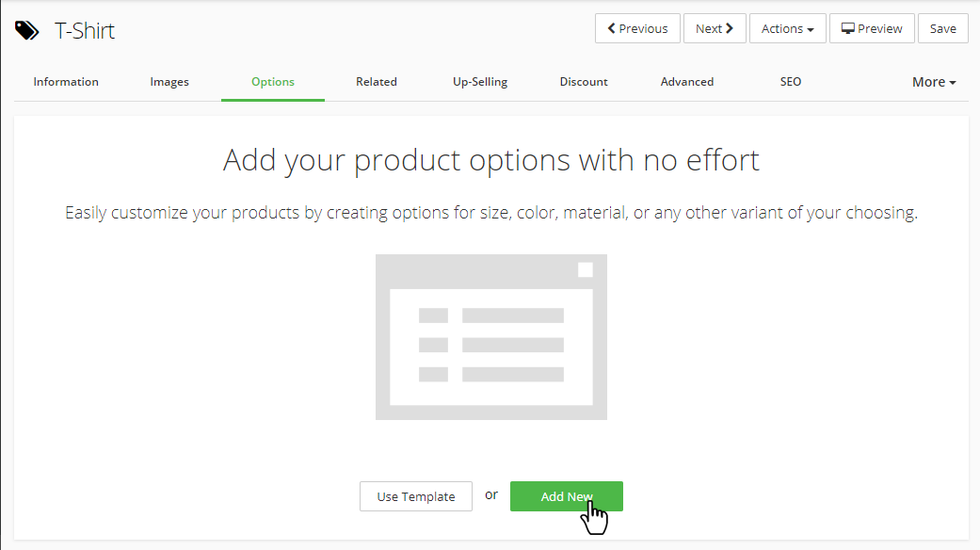The image size is (980, 550).
Task: Click the Use Template button
Action: (x=415, y=496)
